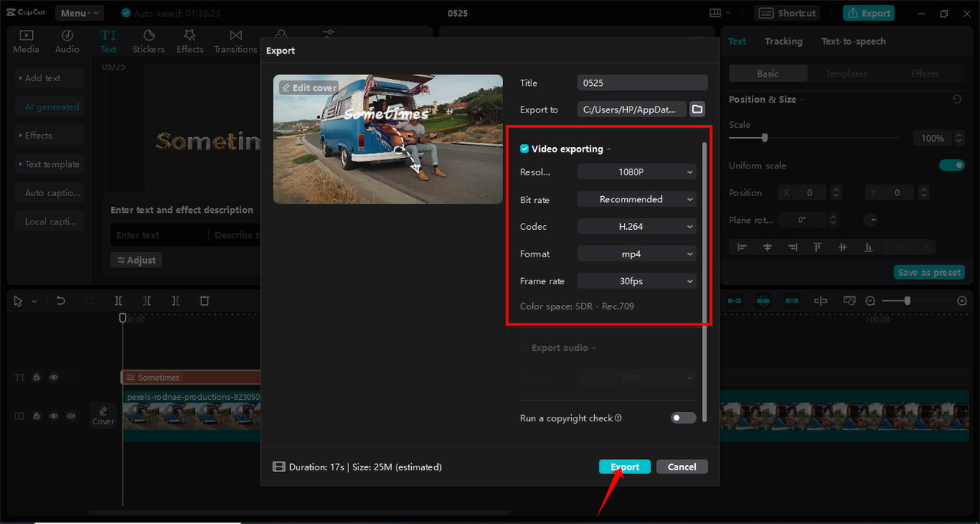The image size is (980, 524).
Task: Open the Audio panel tab
Action: click(67, 41)
